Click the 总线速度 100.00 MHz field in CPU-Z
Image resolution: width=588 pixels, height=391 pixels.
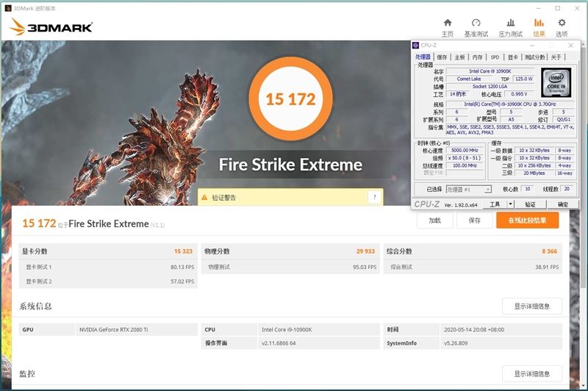(465, 165)
